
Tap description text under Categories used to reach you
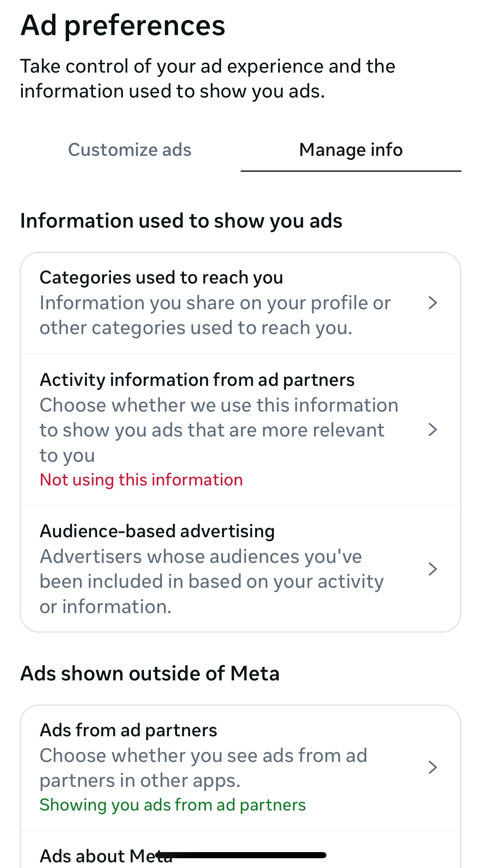click(215, 315)
